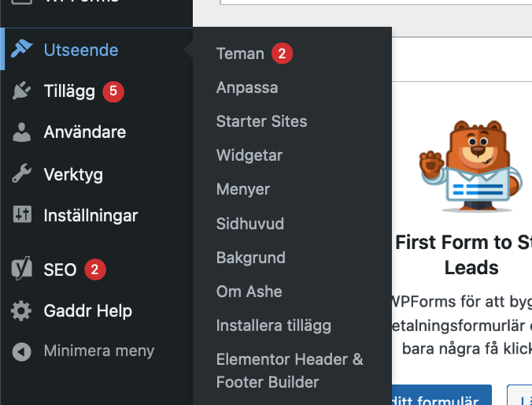Click the Minimera meny arrow icon

coord(22,351)
